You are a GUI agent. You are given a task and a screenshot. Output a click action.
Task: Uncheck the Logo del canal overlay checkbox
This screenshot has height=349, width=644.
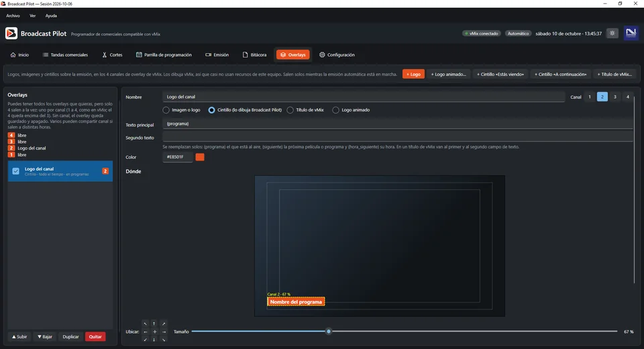click(15, 171)
